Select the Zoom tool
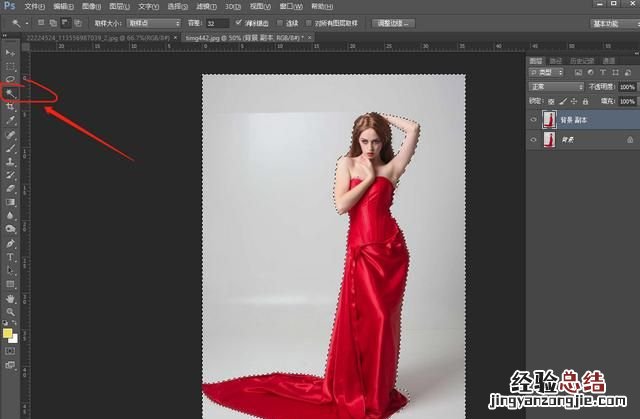 click(x=10, y=311)
